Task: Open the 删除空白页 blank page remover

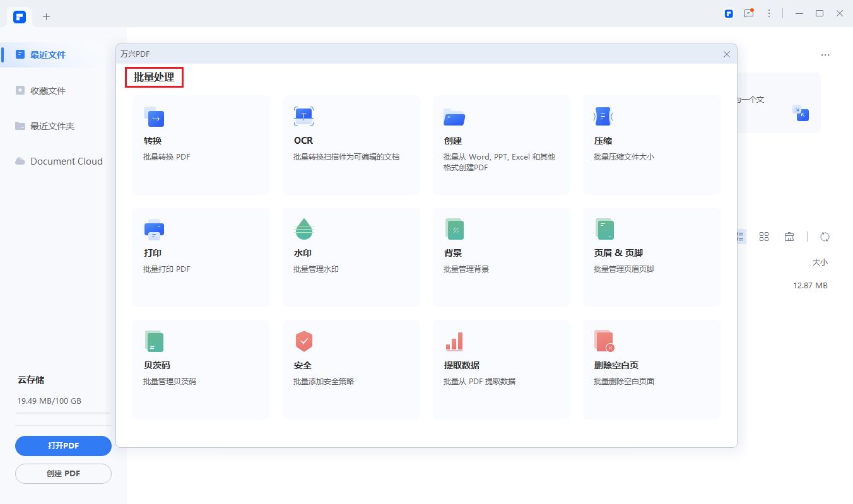Action: click(x=652, y=369)
